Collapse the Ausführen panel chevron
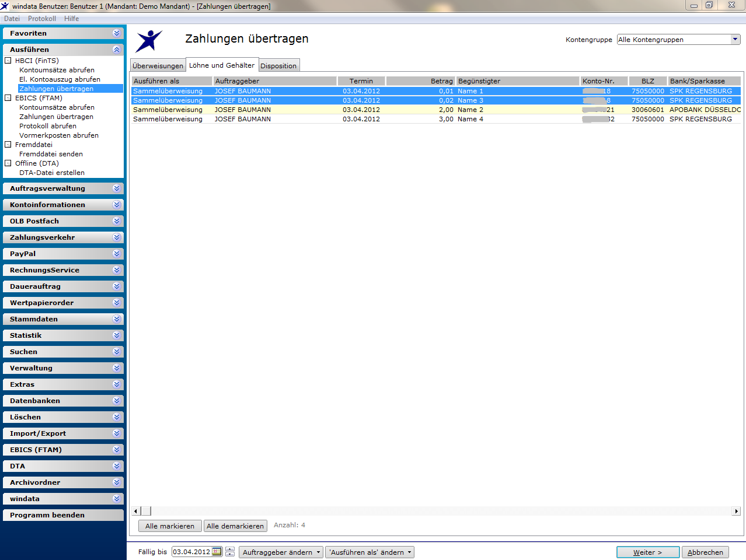 pos(117,50)
